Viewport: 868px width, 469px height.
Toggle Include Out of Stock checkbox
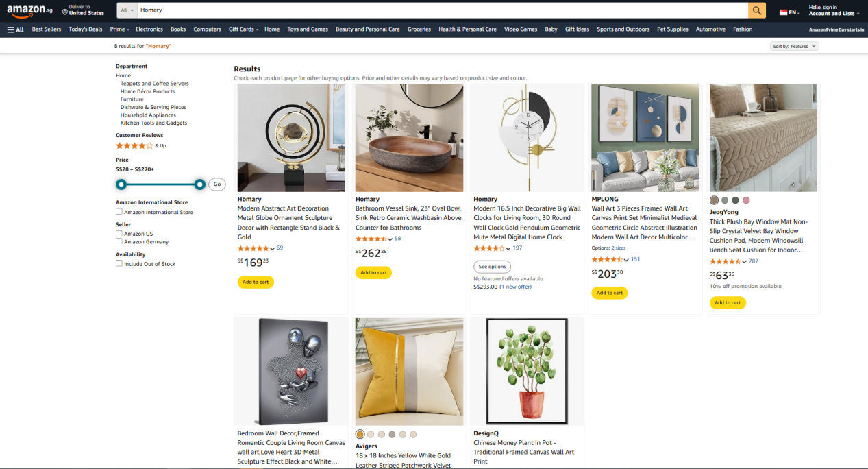pos(119,263)
